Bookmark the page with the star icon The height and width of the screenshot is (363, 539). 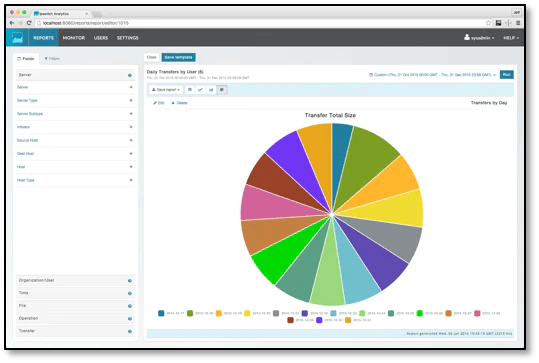488,23
